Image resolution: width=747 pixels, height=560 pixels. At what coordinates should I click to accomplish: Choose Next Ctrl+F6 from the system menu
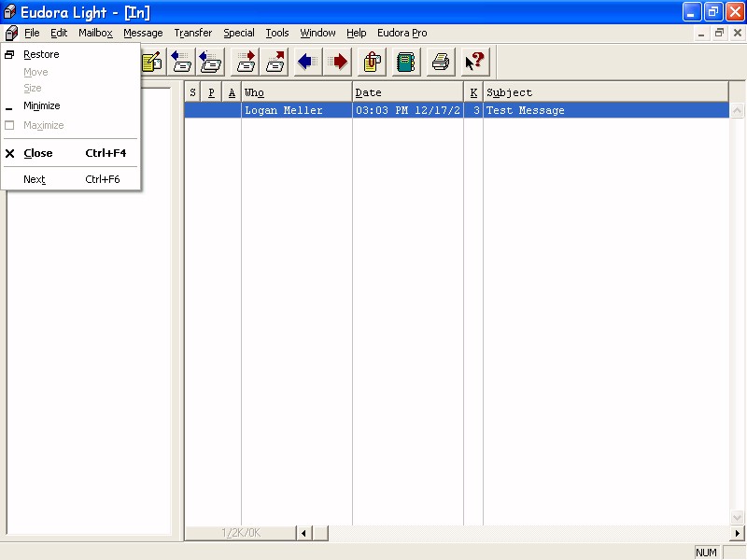[71, 179]
